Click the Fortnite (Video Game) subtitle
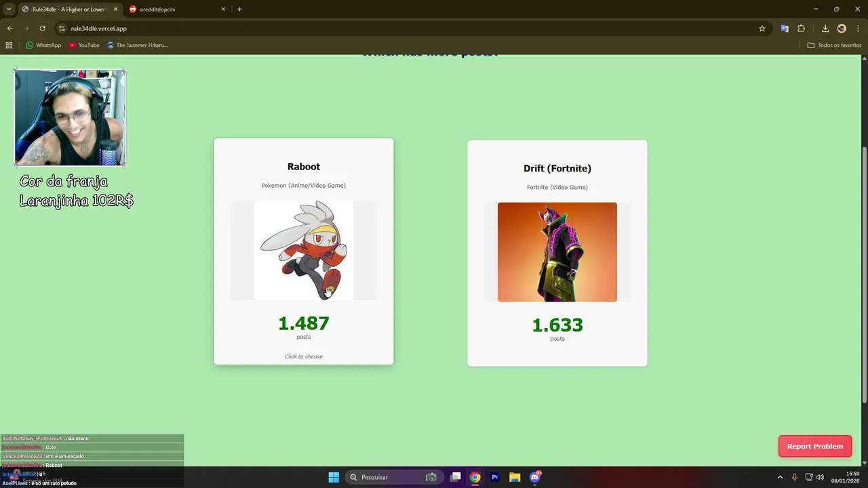Screen dimensions: 868x488 click(x=557, y=188)
